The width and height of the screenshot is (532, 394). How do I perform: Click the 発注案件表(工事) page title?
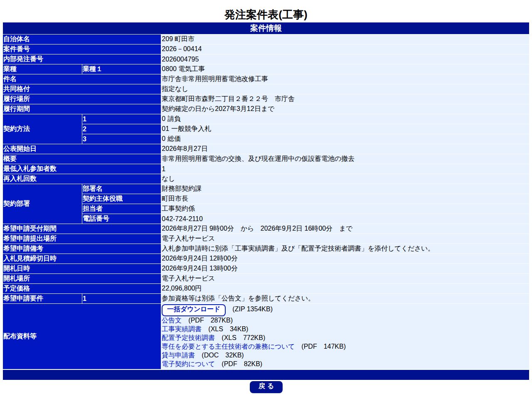[x=266, y=15]
